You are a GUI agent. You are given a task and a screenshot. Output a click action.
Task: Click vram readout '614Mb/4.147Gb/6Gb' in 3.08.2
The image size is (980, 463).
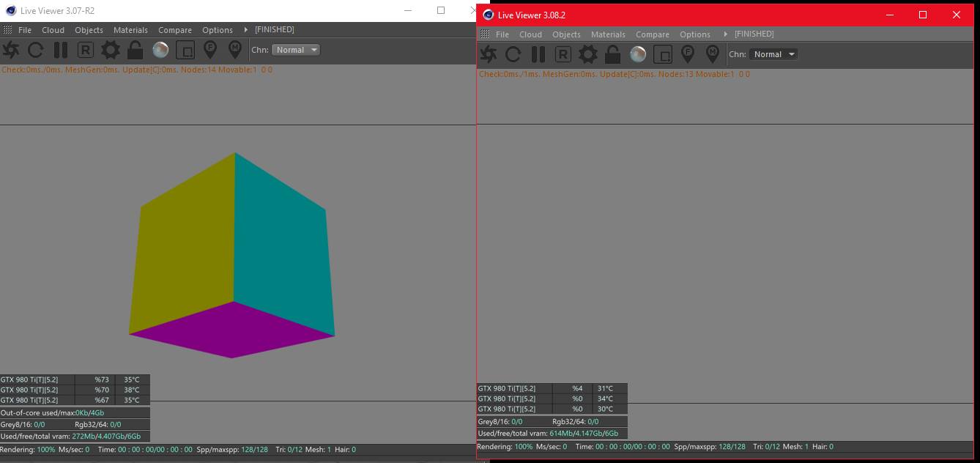(584, 434)
